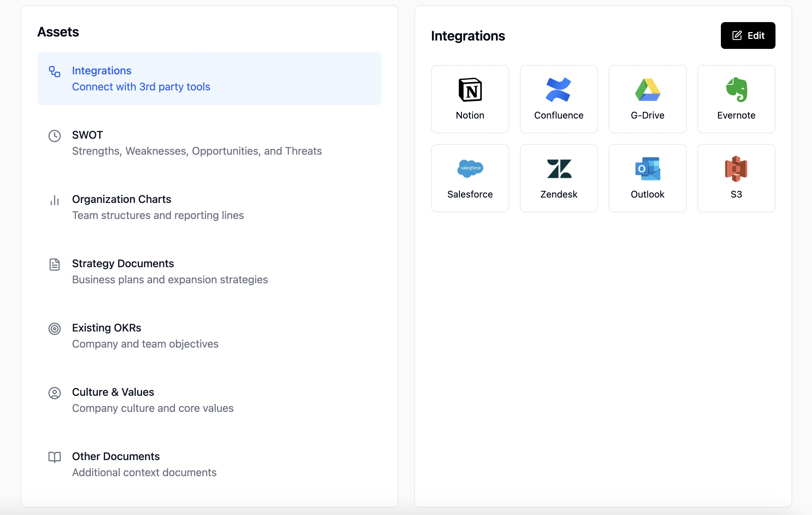Click the Existing OKRs target icon
812x515 pixels.
pyautogui.click(x=55, y=328)
